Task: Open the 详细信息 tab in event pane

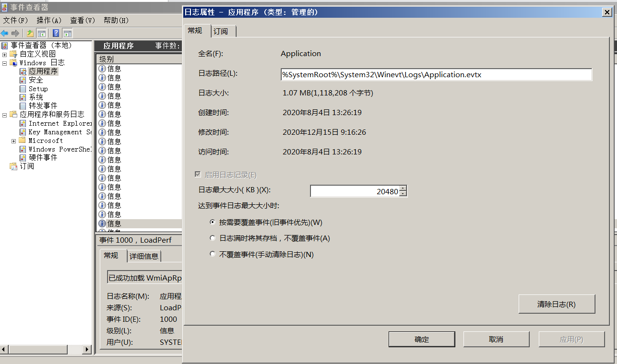Action: pyautogui.click(x=144, y=256)
